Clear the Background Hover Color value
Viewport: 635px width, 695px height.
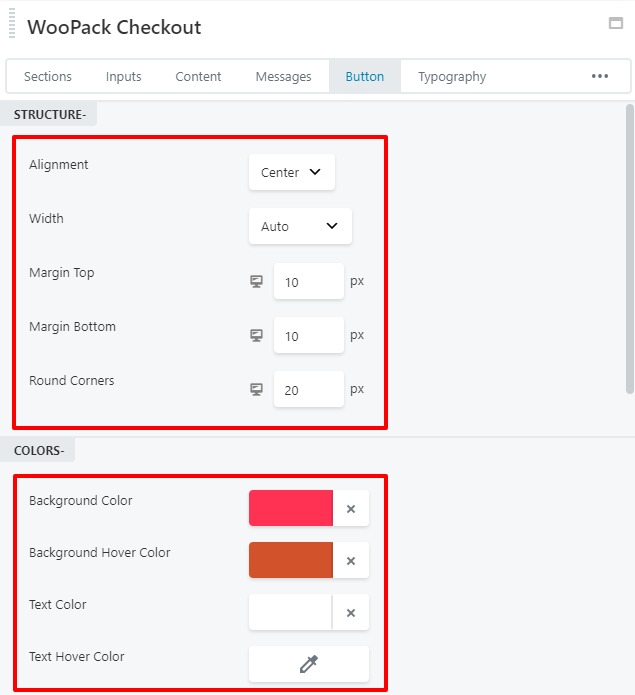click(351, 561)
